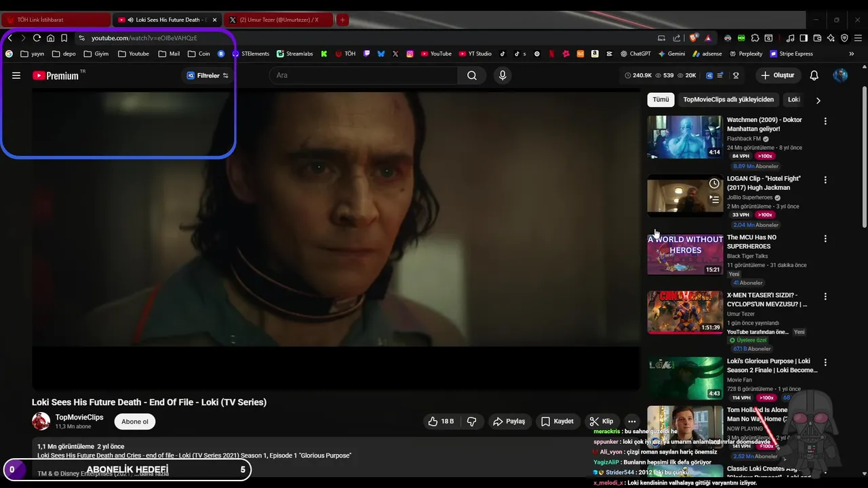Open the browser main menu icon

[858, 38]
